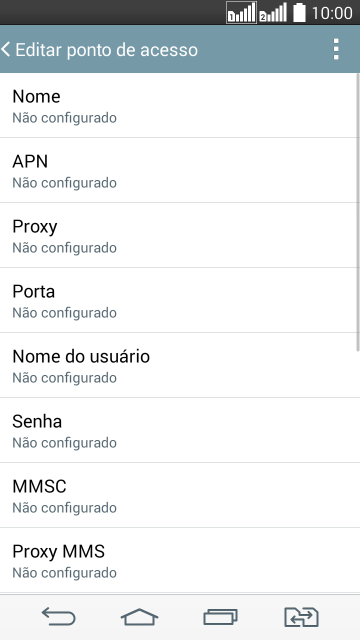Tap the Android back navigation button

click(59, 616)
